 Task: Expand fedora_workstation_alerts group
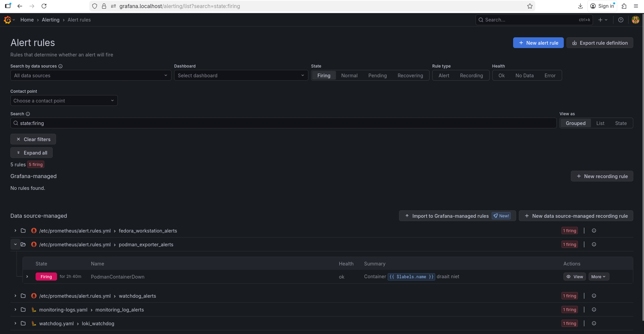coord(15,231)
